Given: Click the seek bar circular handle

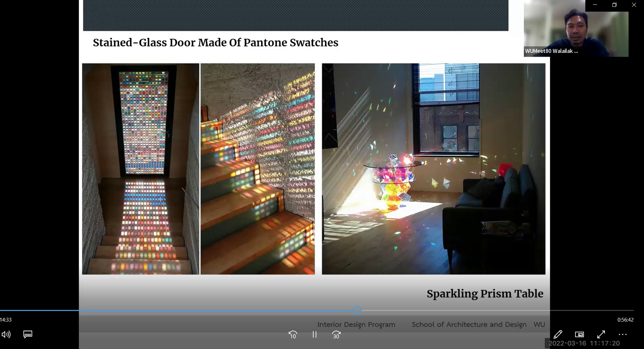Looking at the screenshot, I should point(357,311).
